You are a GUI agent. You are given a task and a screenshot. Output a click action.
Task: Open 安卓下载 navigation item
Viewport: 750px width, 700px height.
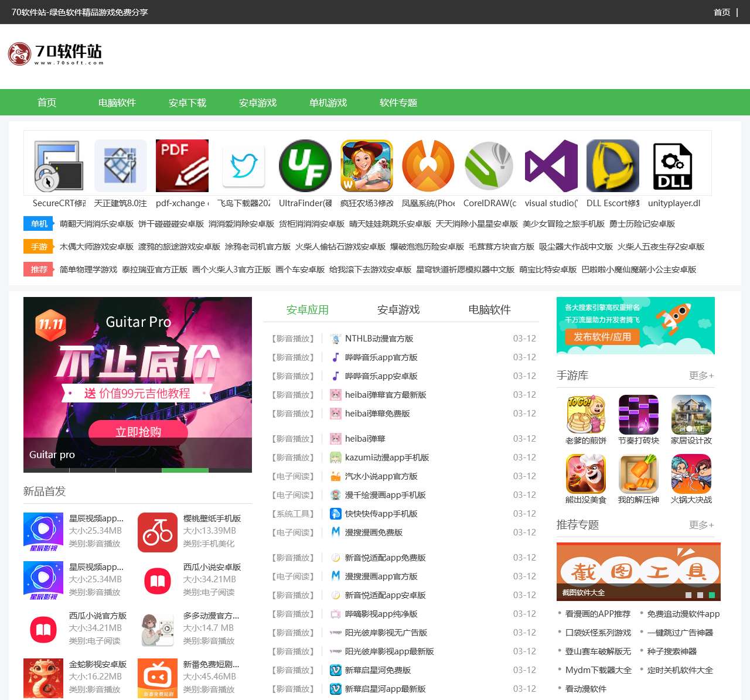187,103
